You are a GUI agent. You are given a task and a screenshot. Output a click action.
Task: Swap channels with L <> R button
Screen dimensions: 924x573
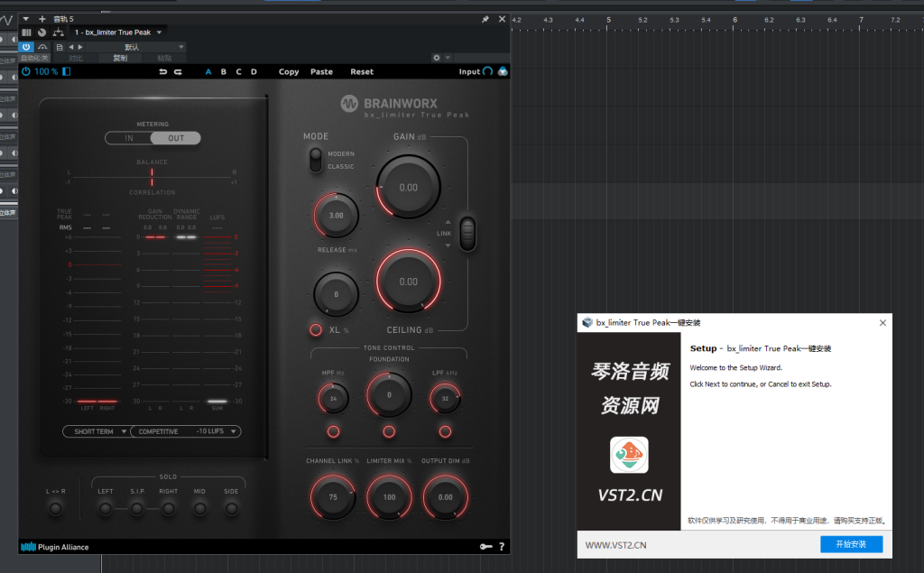[x=56, y=509]
